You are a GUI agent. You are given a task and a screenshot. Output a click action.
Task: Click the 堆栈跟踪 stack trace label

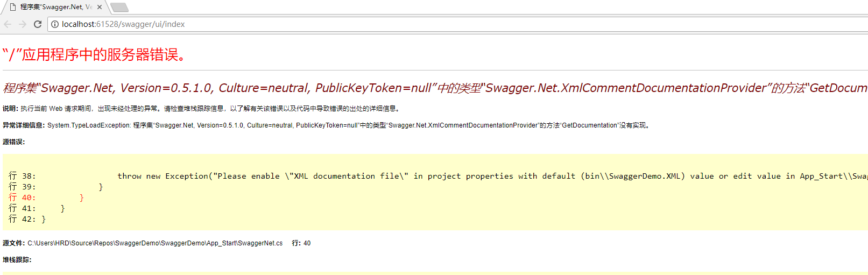pyautogui.click(x=17, y=260)
